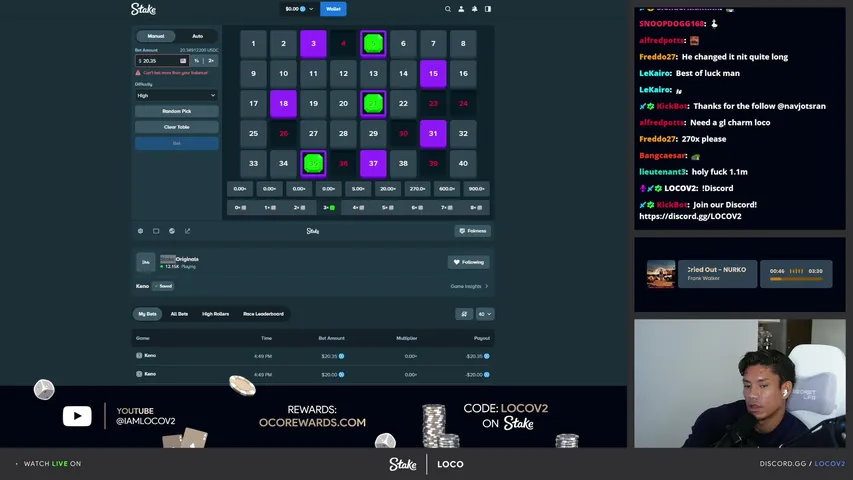This screenshot has width=853, height=480.
Task: Deselect purple tile 3
Action: coord(313,44)
